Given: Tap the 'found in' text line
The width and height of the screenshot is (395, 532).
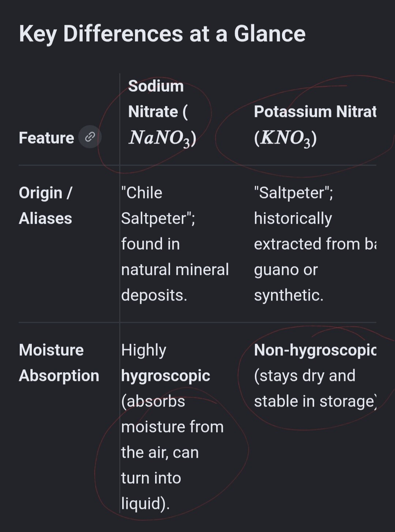Looking at the screenshot, I should tap(150, 244).
